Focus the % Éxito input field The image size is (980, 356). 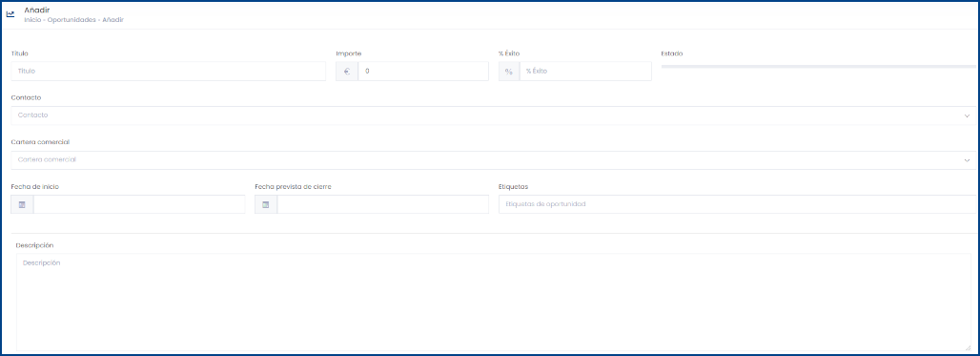585,72
